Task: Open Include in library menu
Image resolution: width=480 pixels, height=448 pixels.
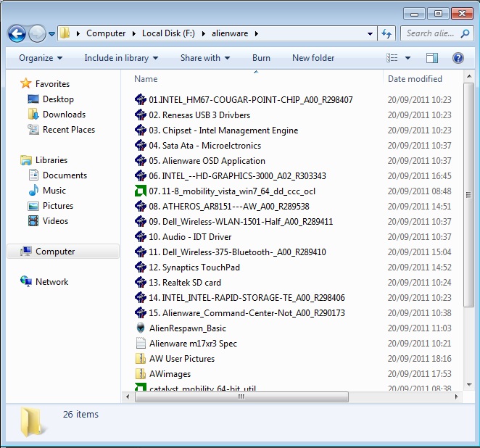Action: (x=121, y=58)
